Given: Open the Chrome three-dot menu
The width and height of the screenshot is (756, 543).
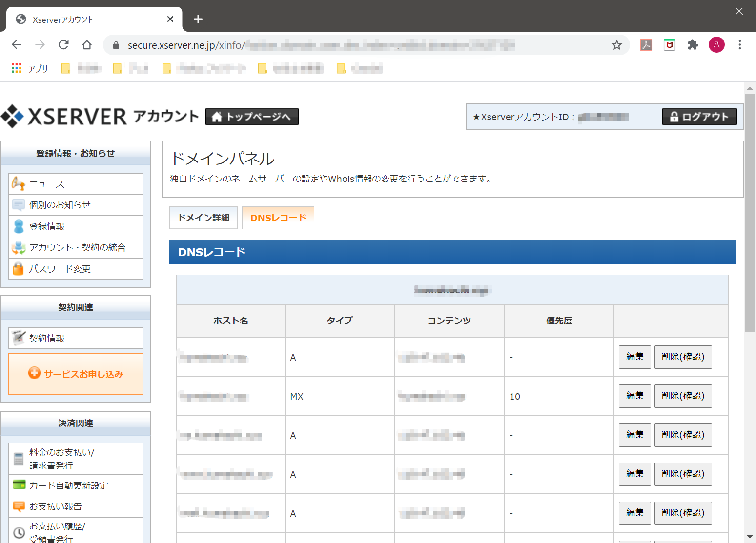Looking at the screenshot, I should 740,45.
